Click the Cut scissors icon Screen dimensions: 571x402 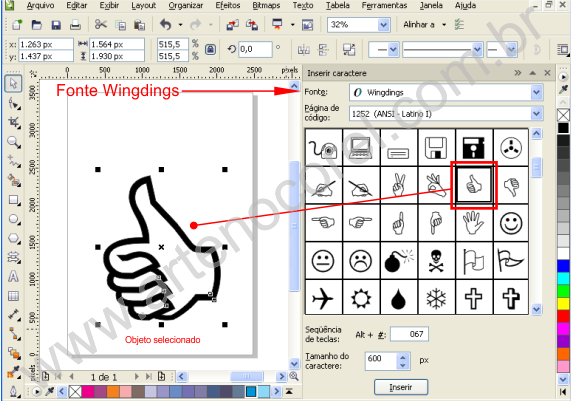point(101,25)
